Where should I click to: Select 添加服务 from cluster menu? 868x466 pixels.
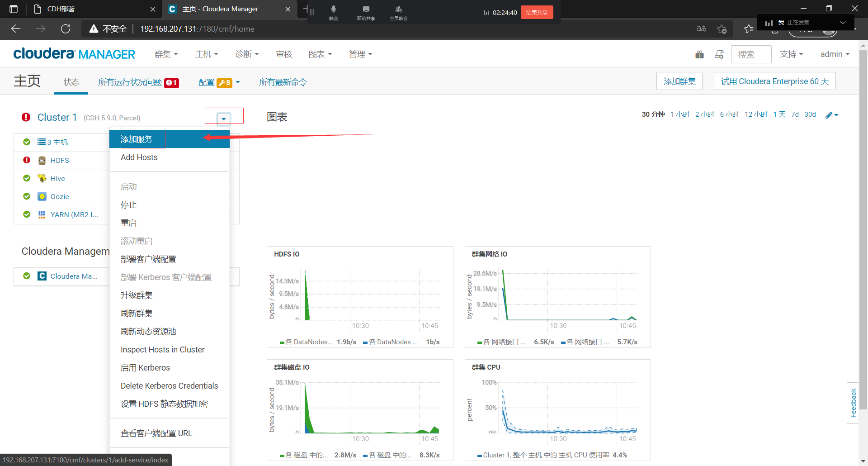(170, 139)
